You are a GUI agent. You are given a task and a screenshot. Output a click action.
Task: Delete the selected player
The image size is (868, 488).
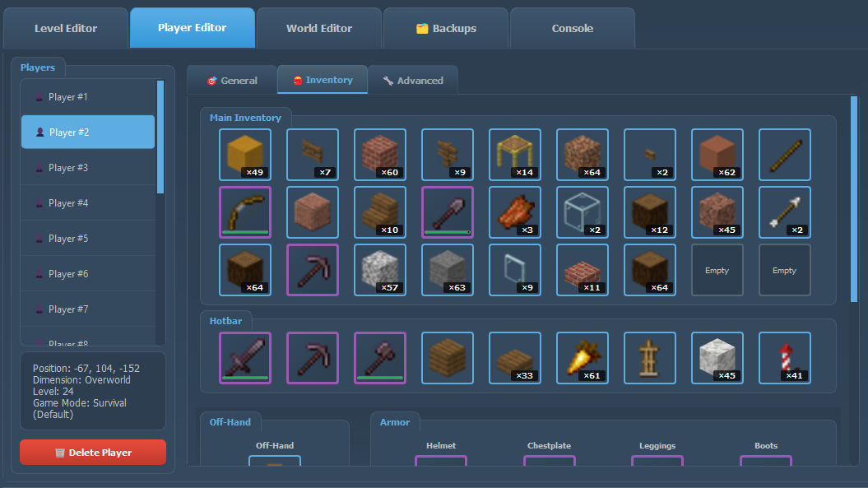click(x=93, y=453)
